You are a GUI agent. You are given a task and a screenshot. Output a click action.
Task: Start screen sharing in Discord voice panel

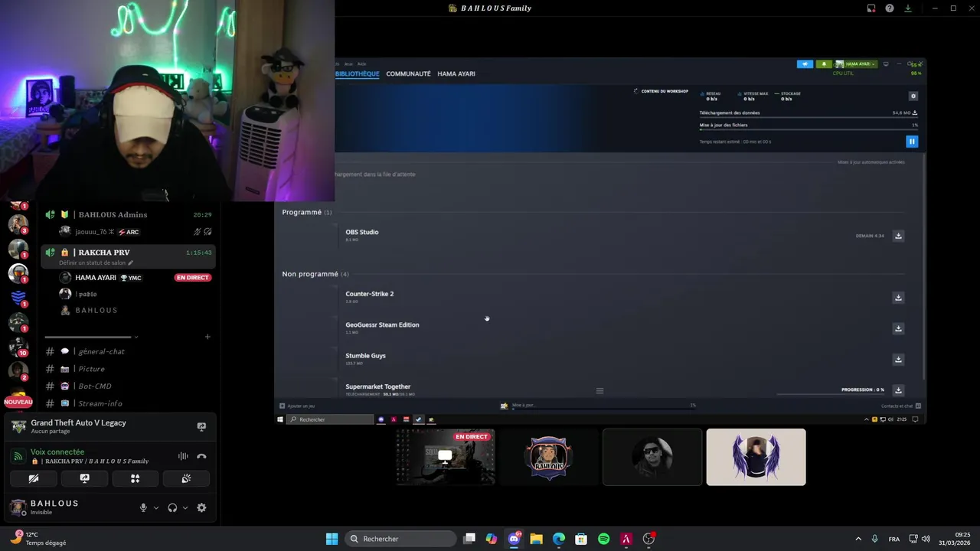point(84,478)
